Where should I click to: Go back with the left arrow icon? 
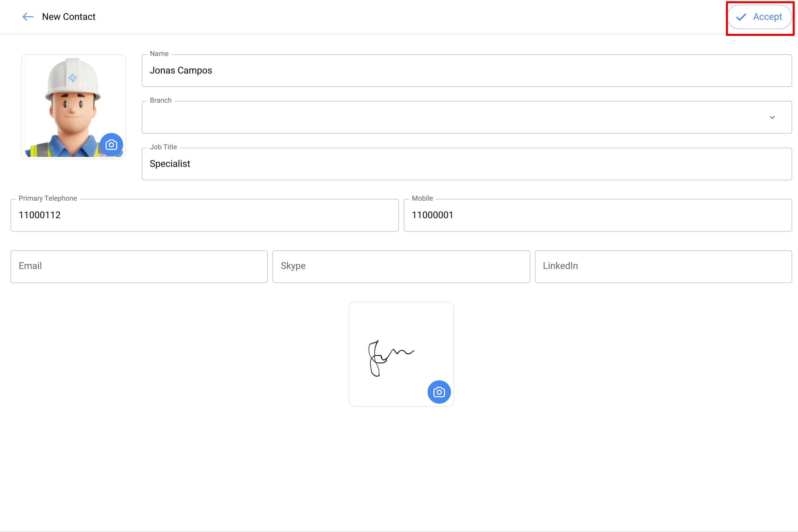[28, 17]
